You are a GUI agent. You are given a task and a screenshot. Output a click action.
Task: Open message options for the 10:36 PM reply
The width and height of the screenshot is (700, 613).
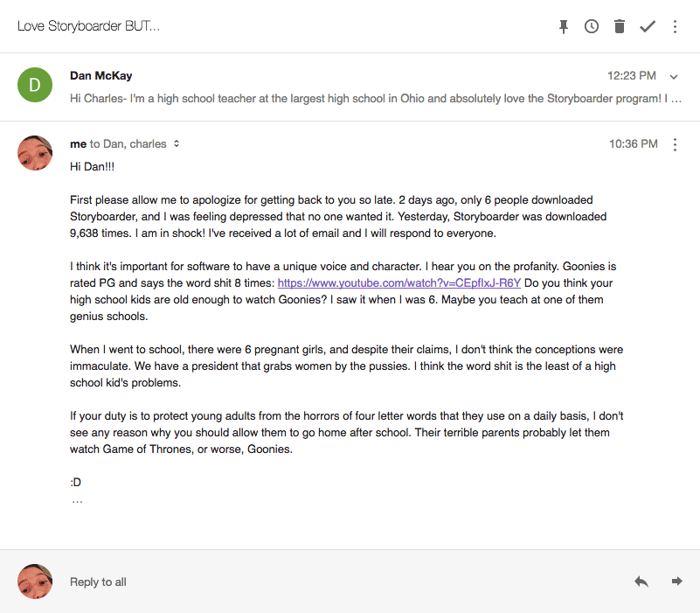coord(675,144)
